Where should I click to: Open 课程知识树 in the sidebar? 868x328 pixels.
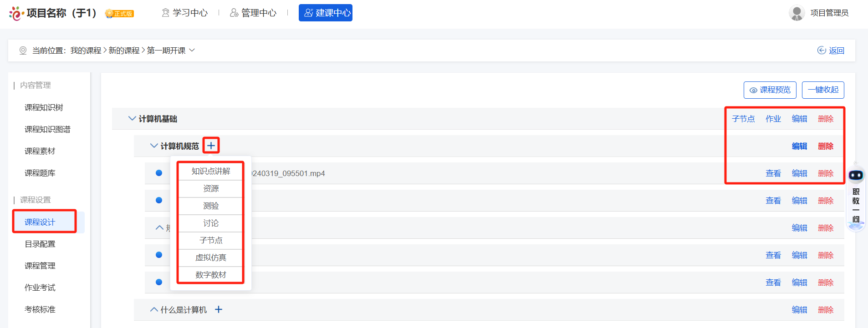coord(44,107)
